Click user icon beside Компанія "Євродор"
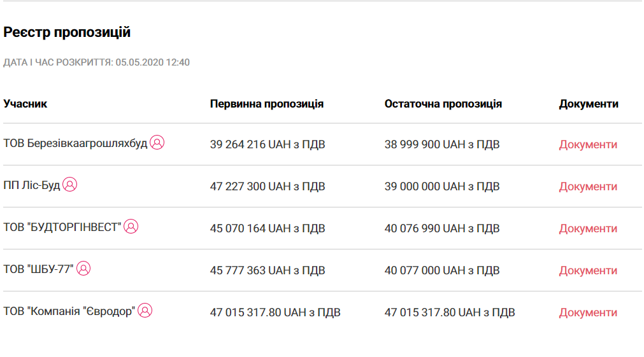The width and height of the screenshot is (644, 357). (145, 311)
